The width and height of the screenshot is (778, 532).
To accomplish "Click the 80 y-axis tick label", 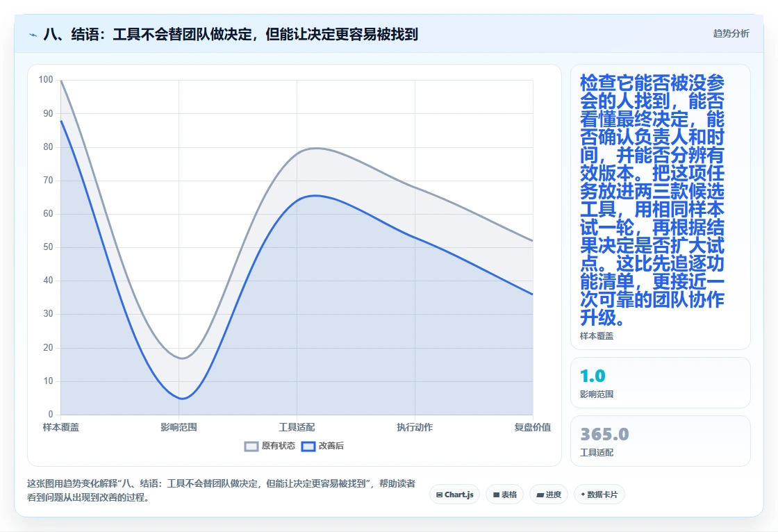I will pos(48,147).
